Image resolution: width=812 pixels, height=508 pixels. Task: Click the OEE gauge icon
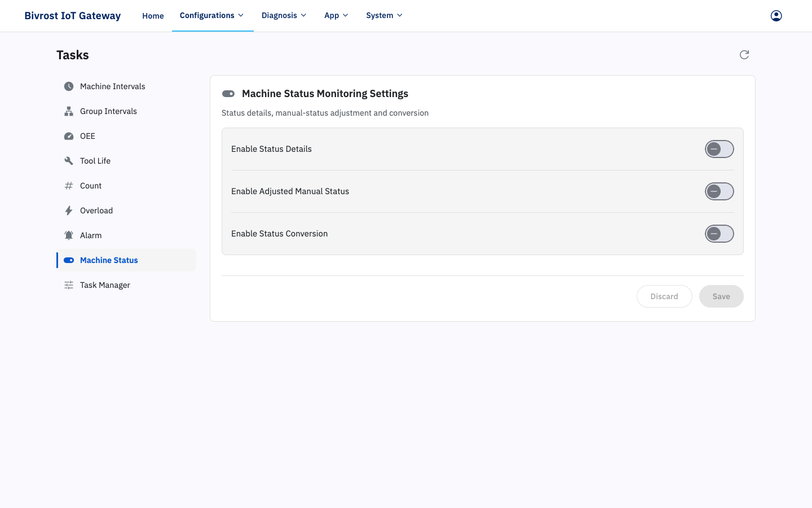coord(69,136)
